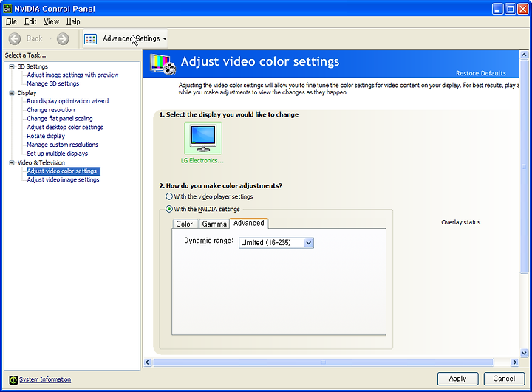Click the Display category label
Image resolution: width=532 pixels, height=392 pixels.
click(27, 92)
